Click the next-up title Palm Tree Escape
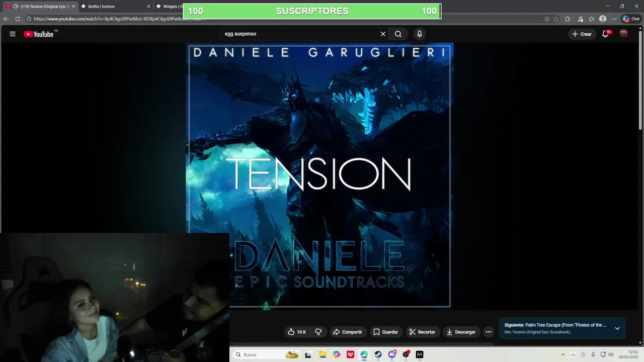 tap(566, 325)
